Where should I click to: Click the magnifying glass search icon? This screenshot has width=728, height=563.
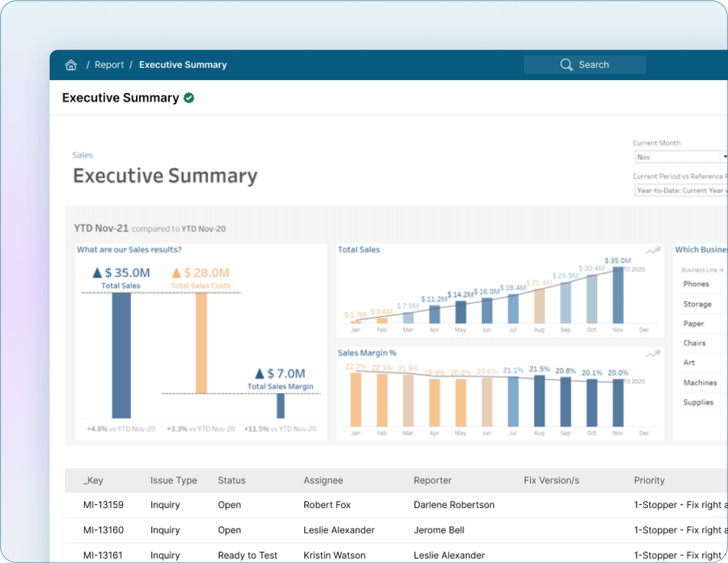(x=566, y=64)
